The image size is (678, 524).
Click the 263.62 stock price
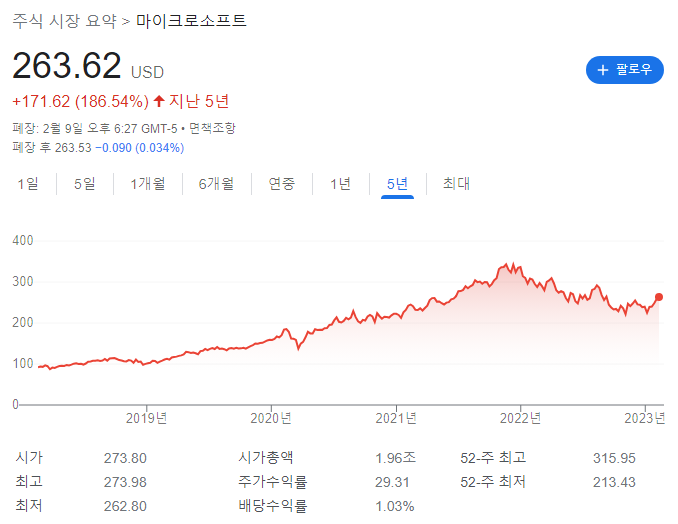[x=67, y=65]
